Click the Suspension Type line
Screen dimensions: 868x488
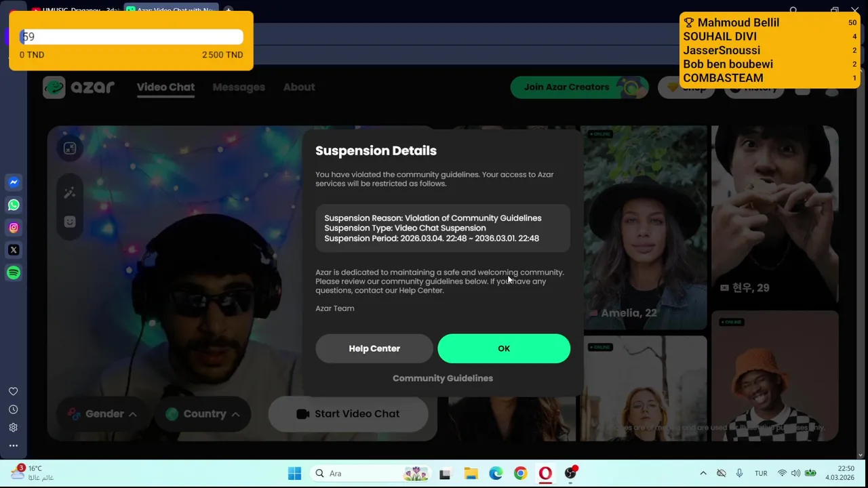click(405, 228)
